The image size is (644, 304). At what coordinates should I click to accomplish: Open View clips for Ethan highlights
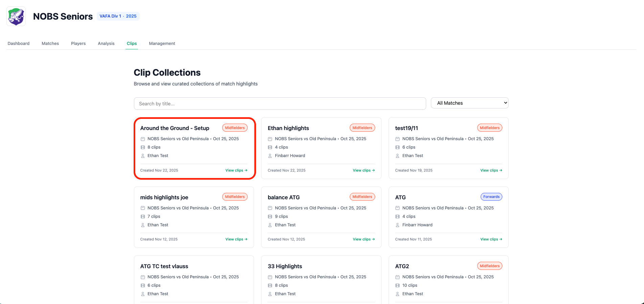coord(364,171)
